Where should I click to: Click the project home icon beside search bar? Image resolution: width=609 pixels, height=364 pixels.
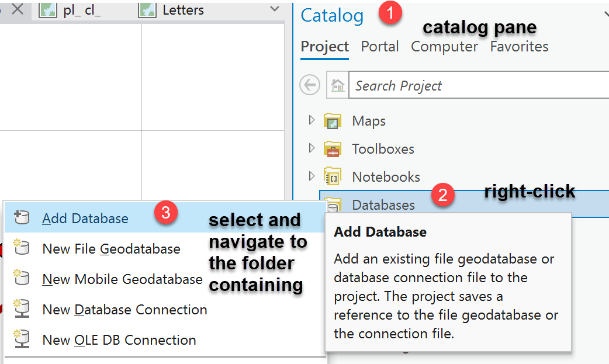coord(336,85)
